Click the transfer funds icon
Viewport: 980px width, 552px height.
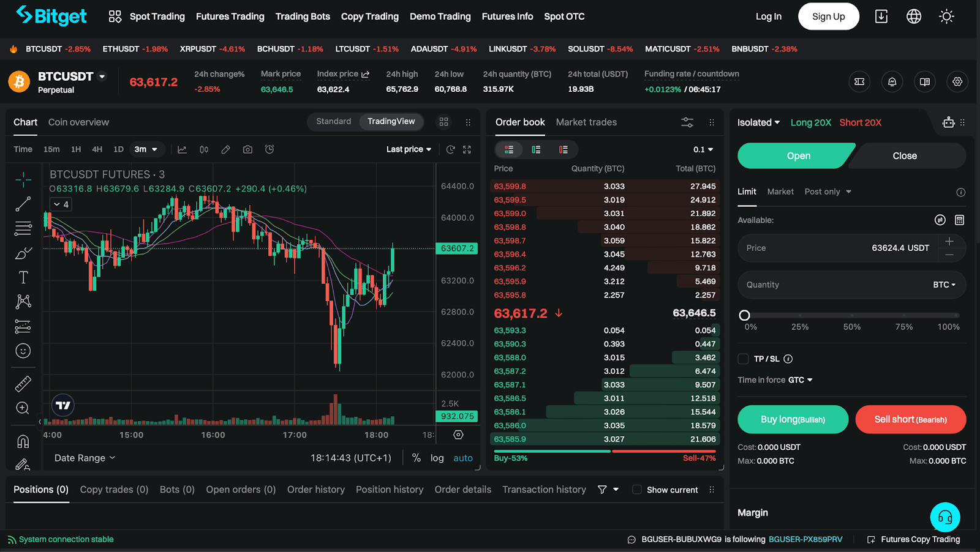(x=940, y=220)
